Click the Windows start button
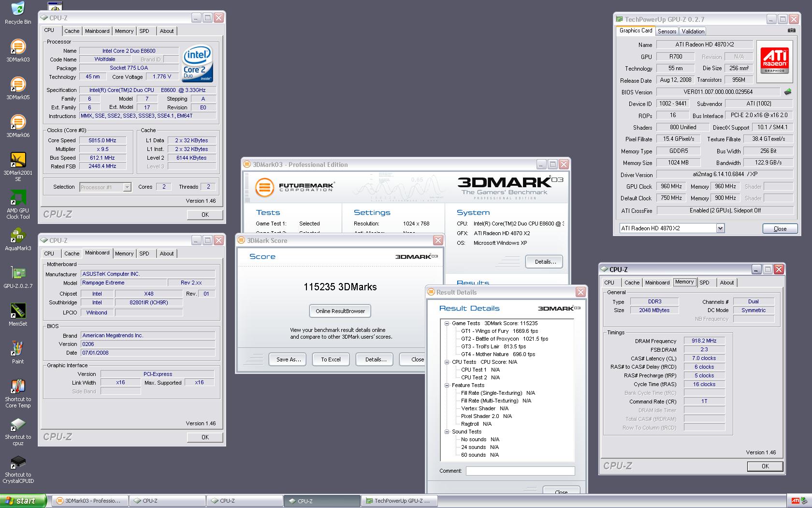812x508 pixels. pyautogui.click(x=23, y=501)
